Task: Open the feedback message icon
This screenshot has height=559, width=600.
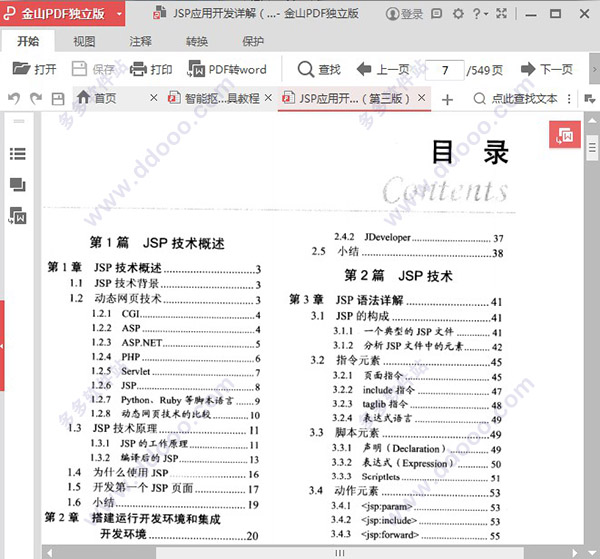Action: (x=437, y=14)
